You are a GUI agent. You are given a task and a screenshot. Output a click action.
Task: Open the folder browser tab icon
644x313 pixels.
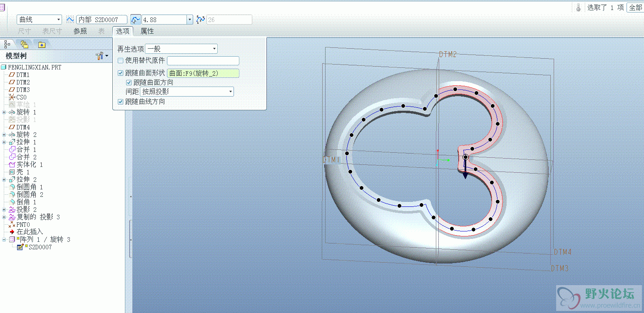coord(25,44)
